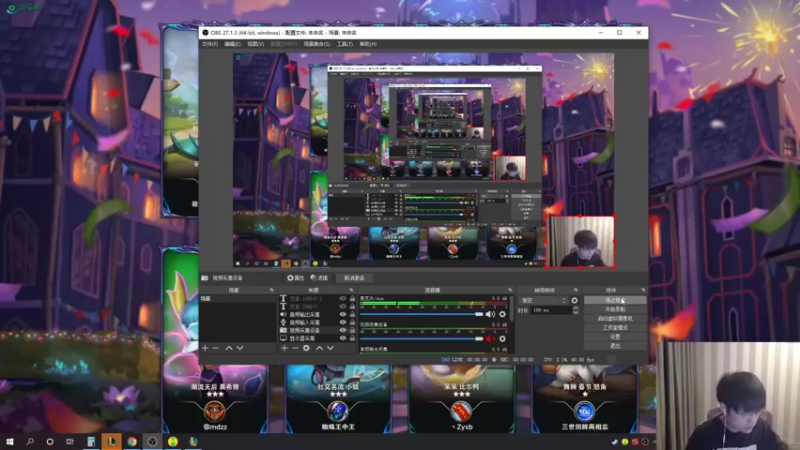This screenshot has height=450, width=800.
Task: Pop out the 来源 dock panel
Action: (351, 290)
